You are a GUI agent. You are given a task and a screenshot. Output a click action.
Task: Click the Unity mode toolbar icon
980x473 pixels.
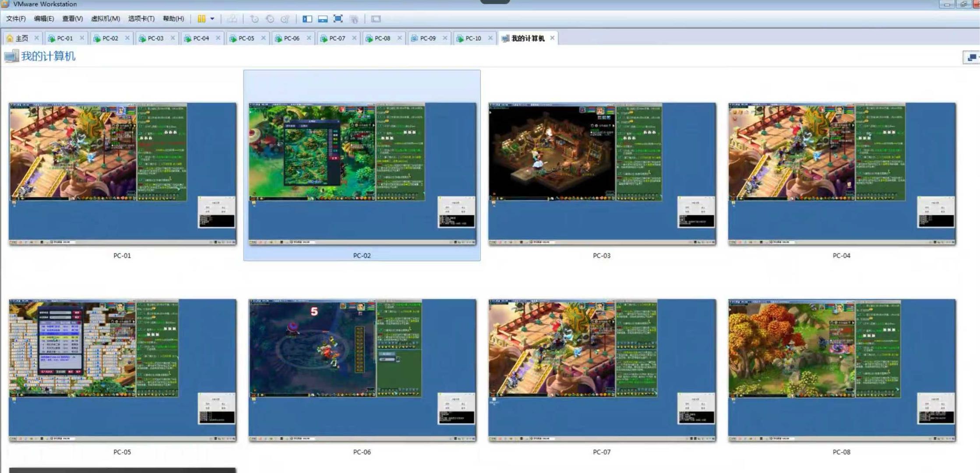pos(354,19)
